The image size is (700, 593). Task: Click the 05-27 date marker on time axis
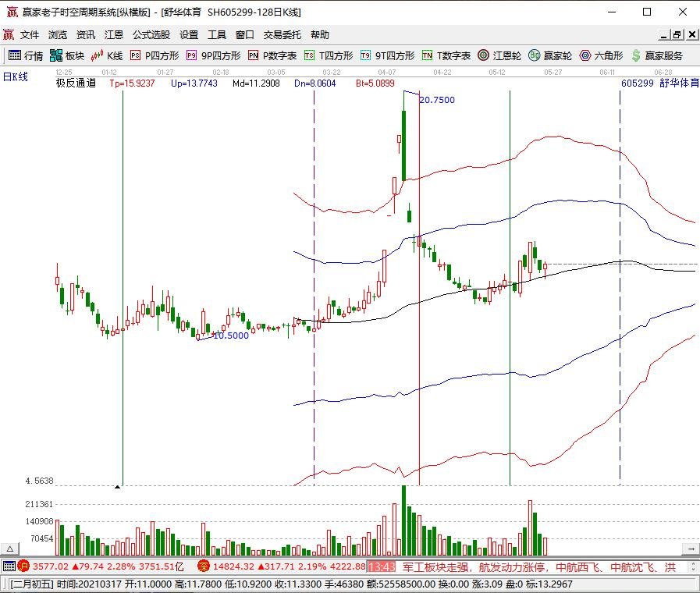coord(553,73)
